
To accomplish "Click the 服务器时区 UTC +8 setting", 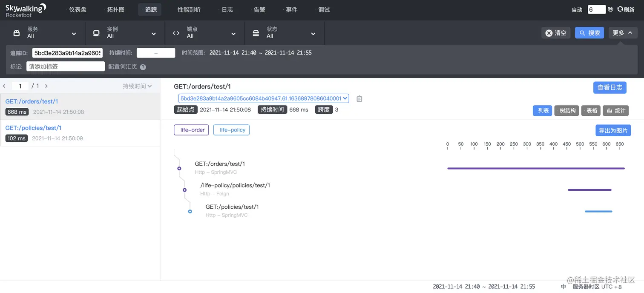I will click(597, 287).
